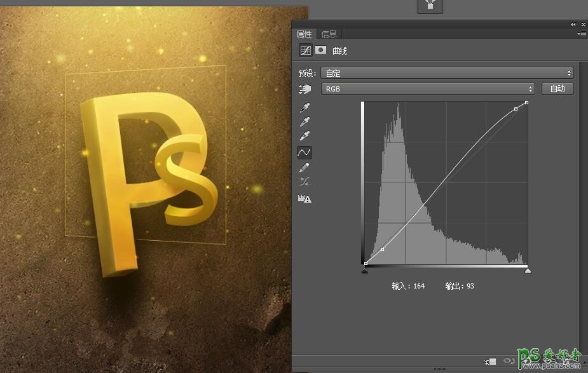Click the upper curve control point
The height and width of the screenshot is (373, 588).
click(x=516, y=109)
